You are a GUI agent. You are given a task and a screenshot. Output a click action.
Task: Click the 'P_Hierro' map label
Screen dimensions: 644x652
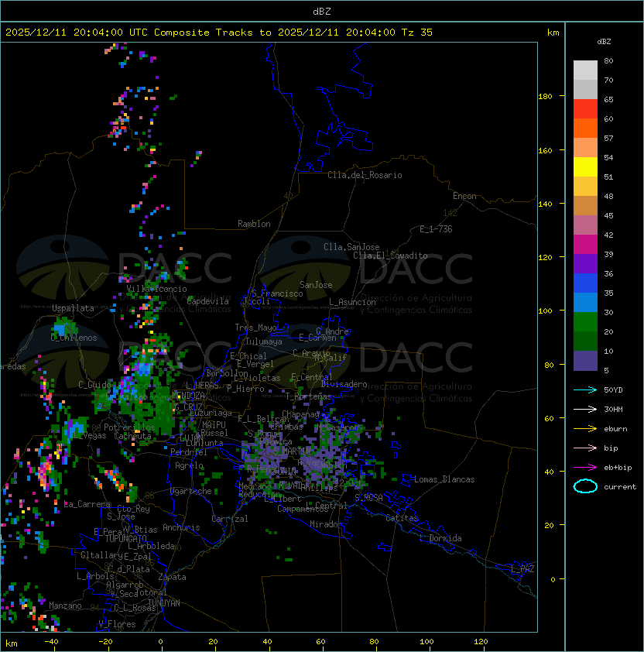(x=245, y=389)
